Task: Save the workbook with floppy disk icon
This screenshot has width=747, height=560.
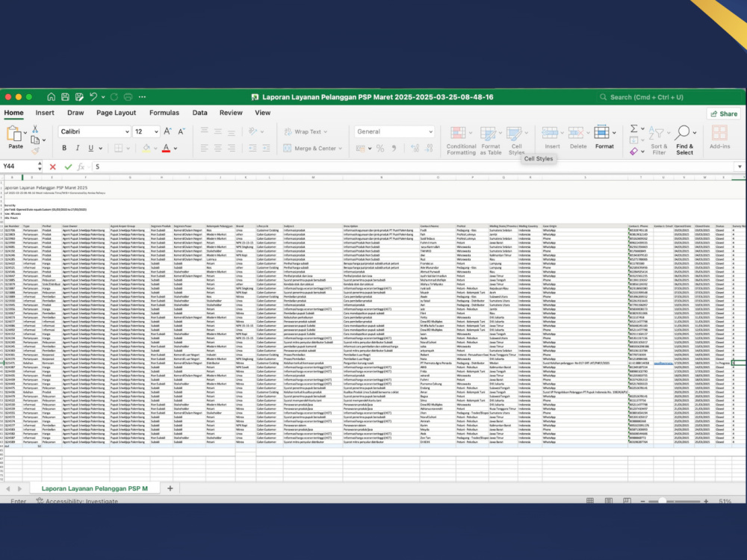Action: (x=65, y=96)
